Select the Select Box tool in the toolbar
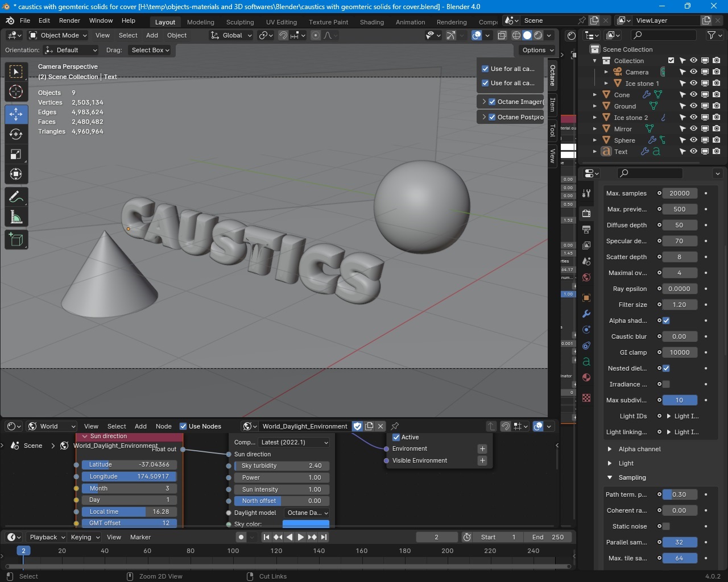 [x=16, y=72]
